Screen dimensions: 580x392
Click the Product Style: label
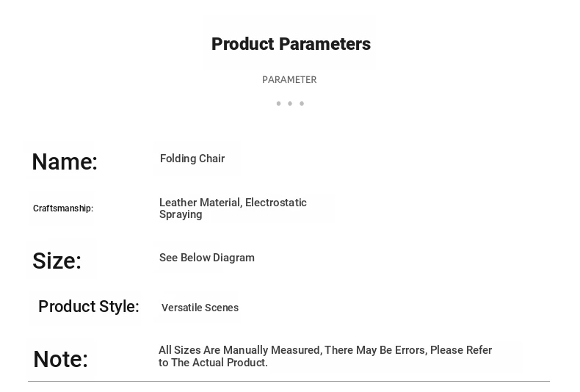(89, 307)
